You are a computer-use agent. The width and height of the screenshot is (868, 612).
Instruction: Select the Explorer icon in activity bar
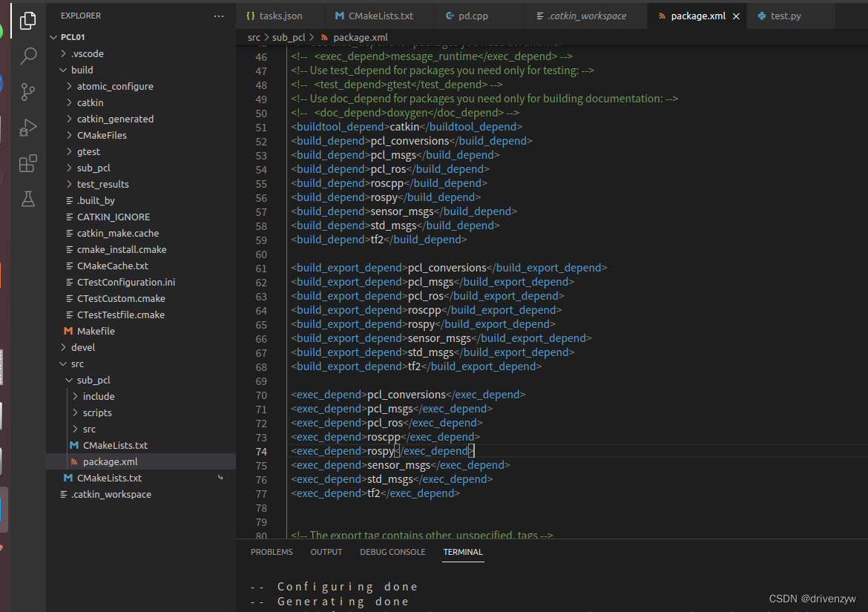tap(27, 21)
